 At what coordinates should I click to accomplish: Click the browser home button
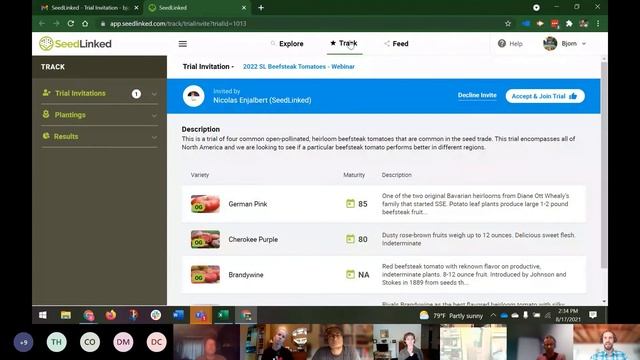point(85,24)
